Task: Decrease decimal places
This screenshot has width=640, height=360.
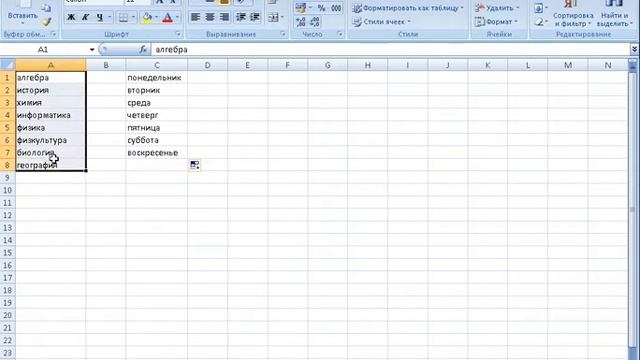Action: (x=315, y=22)
